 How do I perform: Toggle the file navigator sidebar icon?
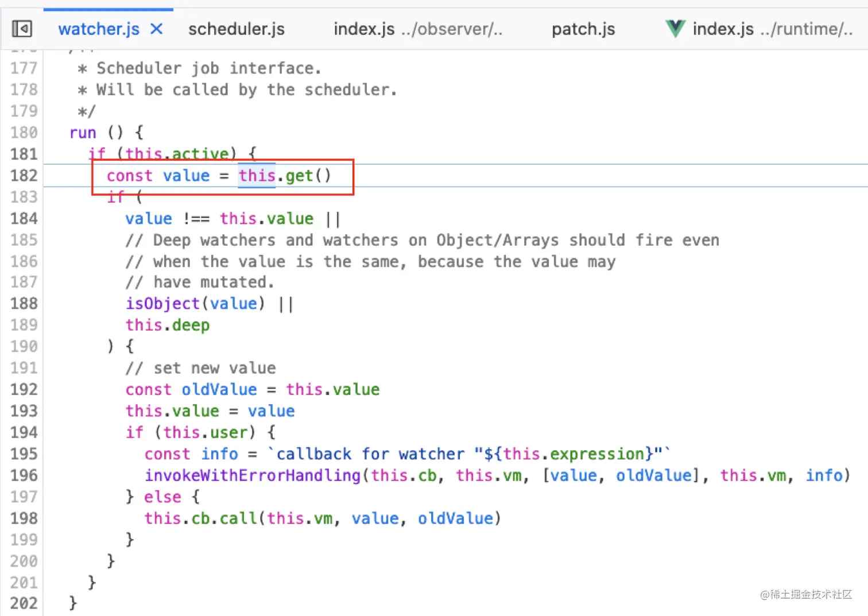(22, 28)
